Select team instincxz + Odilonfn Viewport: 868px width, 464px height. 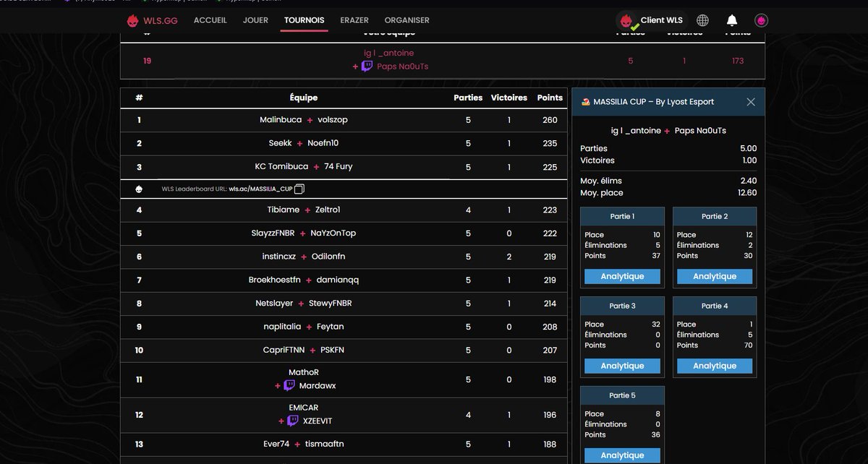(344, 257)
